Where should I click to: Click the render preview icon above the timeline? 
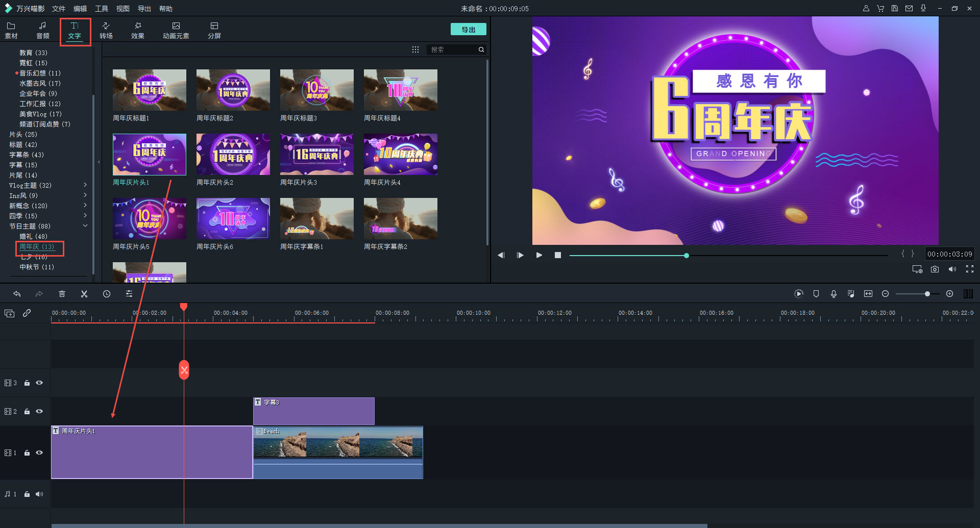click(x=799, y=294)
